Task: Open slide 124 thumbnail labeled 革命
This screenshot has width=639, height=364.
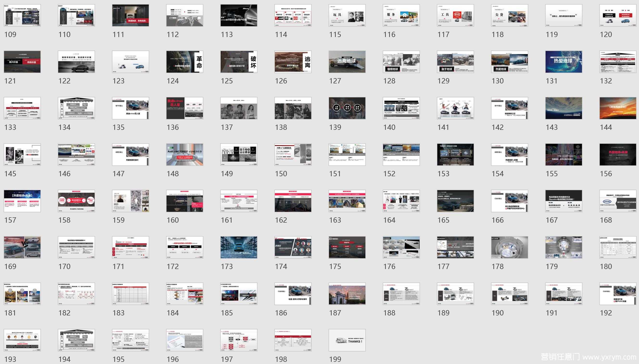Action: (x=185, y=62)
